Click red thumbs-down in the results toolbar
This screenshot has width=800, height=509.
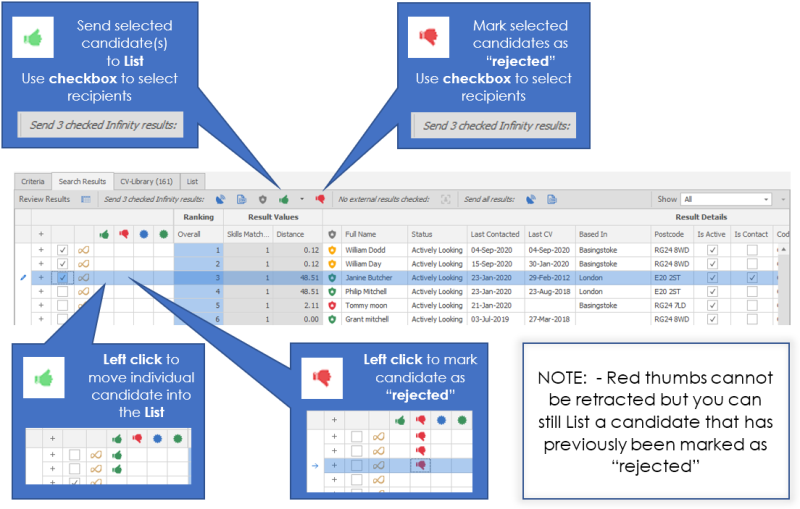320,200
